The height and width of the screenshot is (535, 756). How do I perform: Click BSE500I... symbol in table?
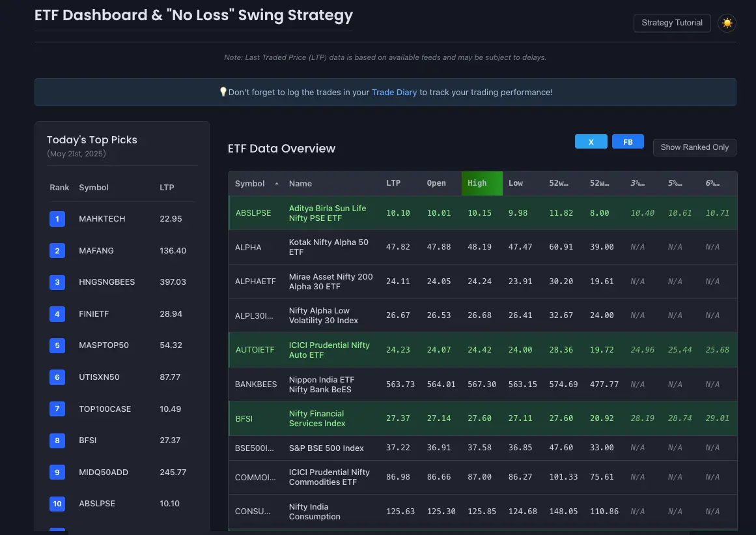pos(254,448)
